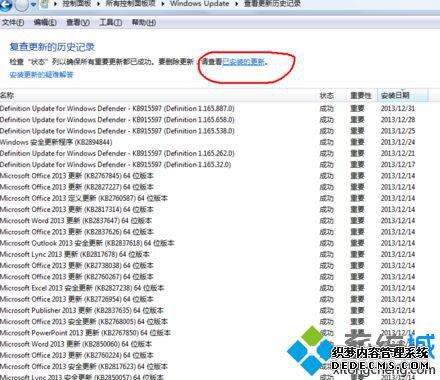The height and width of the screenshot is (380, 440).
Task: Click the install date 2013/12/25
Action: click(x=398, y=131)
